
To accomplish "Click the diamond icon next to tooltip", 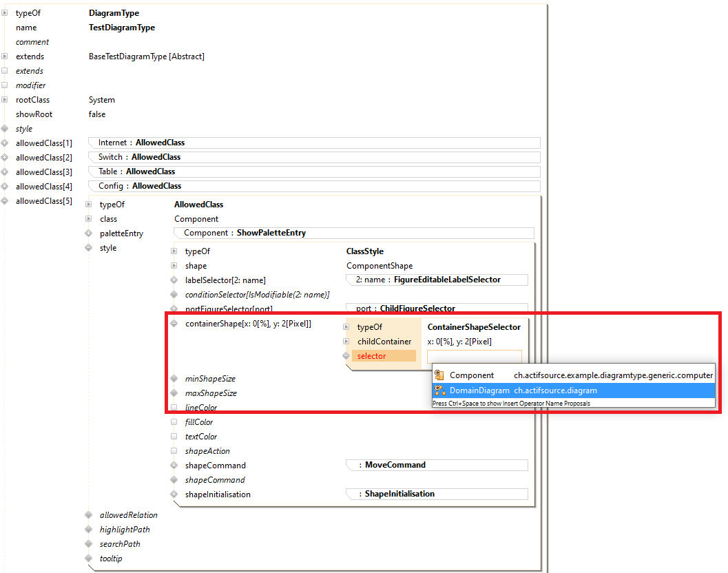I will point(89,559).
